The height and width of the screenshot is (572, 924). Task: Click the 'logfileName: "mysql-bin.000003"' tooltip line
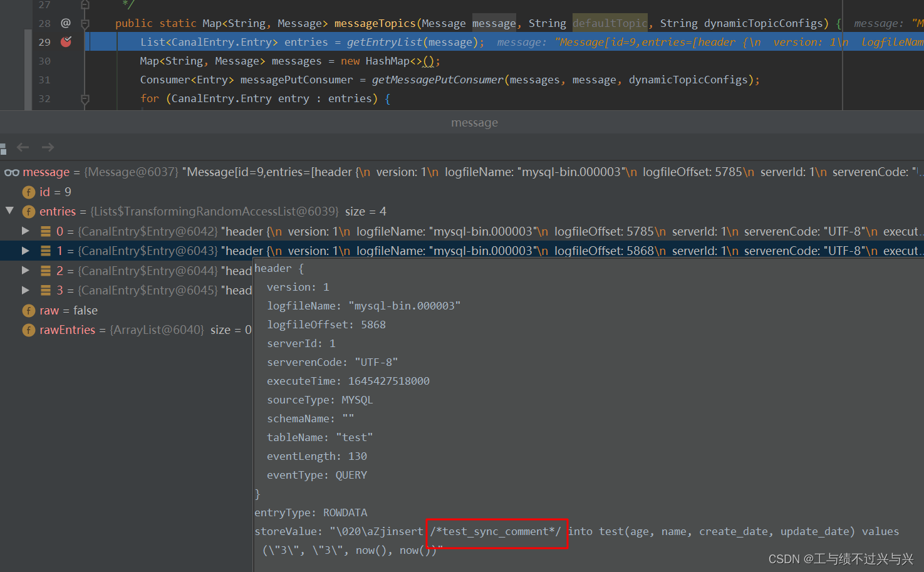point(364,306)
